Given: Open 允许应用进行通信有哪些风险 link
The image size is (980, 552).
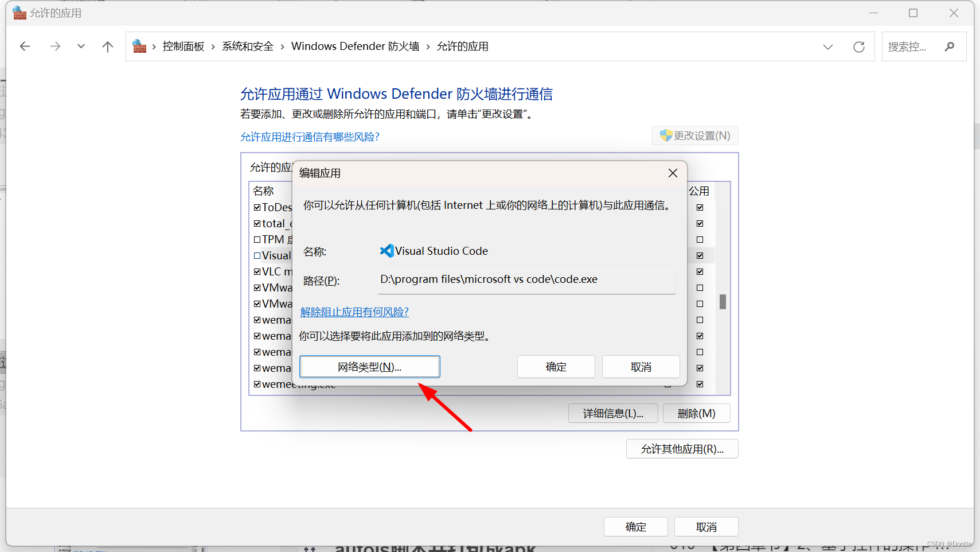Looking at the screenshot, I should click(310, 137).
